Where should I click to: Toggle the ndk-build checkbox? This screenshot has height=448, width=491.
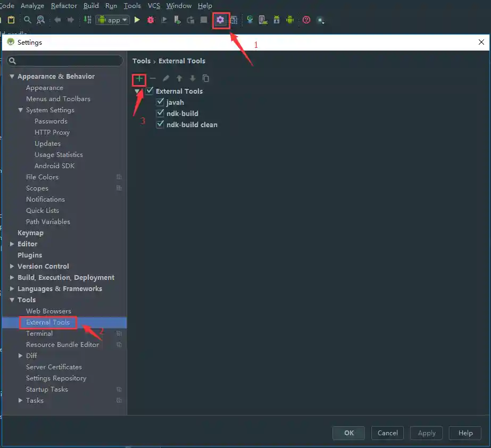click(x=160, y=113)
